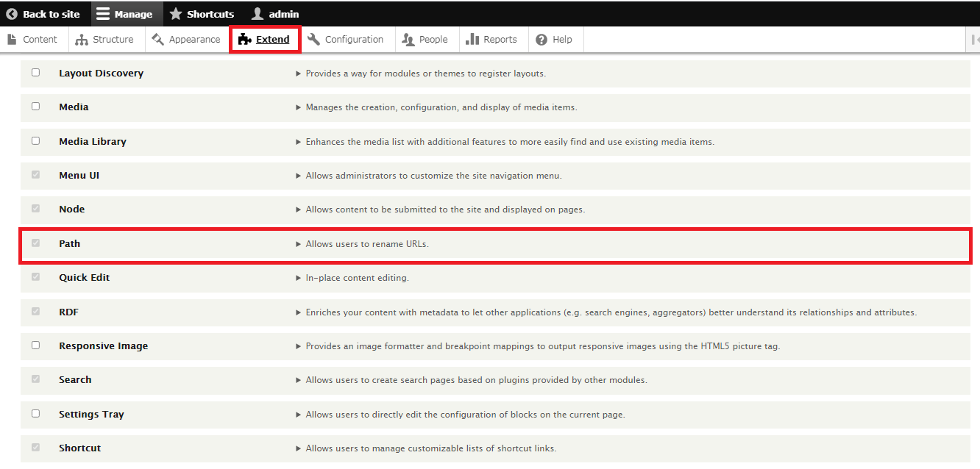
Task: Tick the Responsive Image checkbox
Action: tap(35, 345)
